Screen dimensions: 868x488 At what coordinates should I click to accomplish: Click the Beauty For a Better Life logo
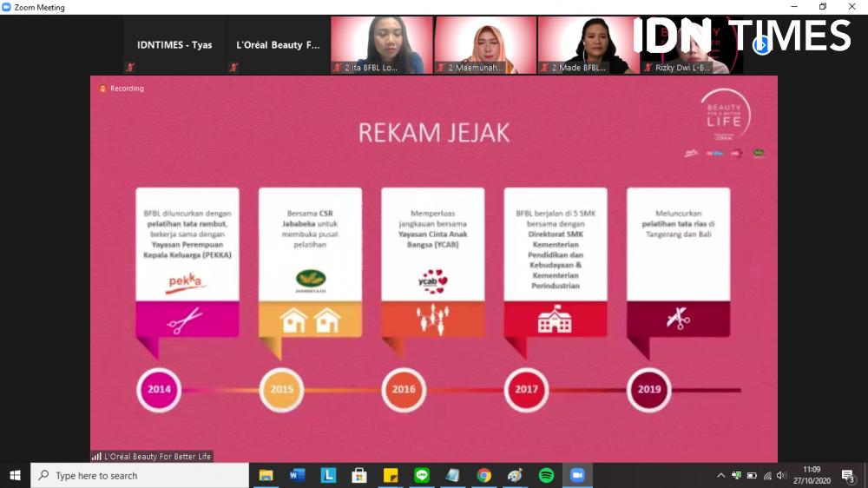click(x=725, y=115)
